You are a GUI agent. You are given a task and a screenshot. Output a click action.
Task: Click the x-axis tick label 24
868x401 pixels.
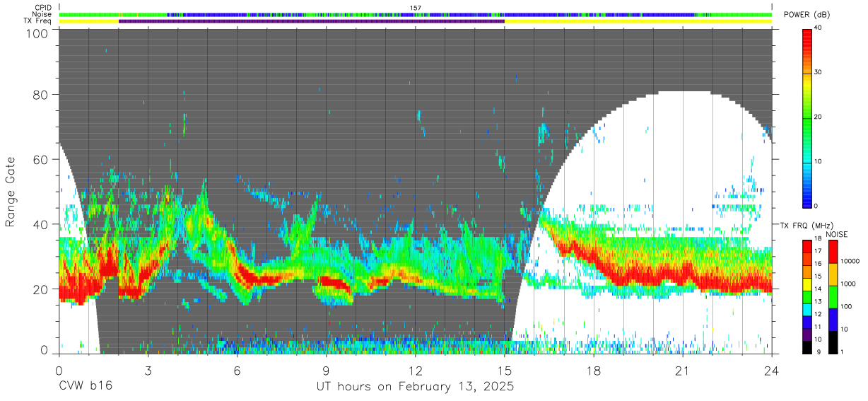tap(772, 371)
